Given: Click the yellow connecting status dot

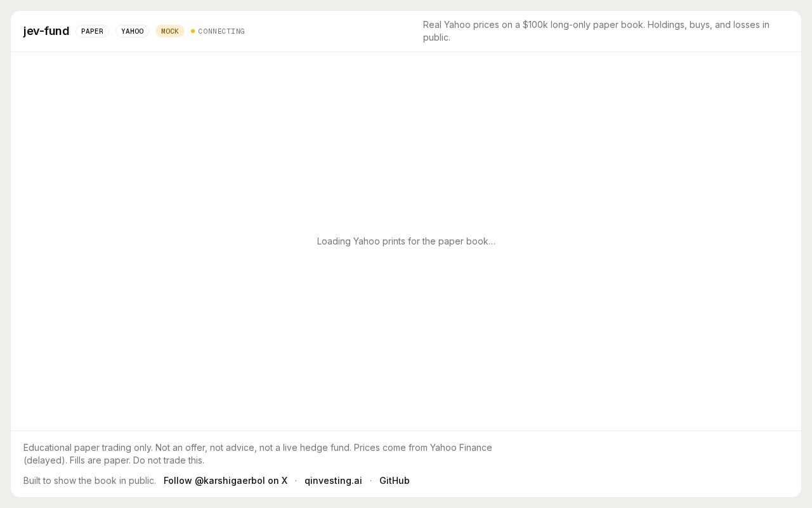Looking at the screenshot, I should click(193, 31).
